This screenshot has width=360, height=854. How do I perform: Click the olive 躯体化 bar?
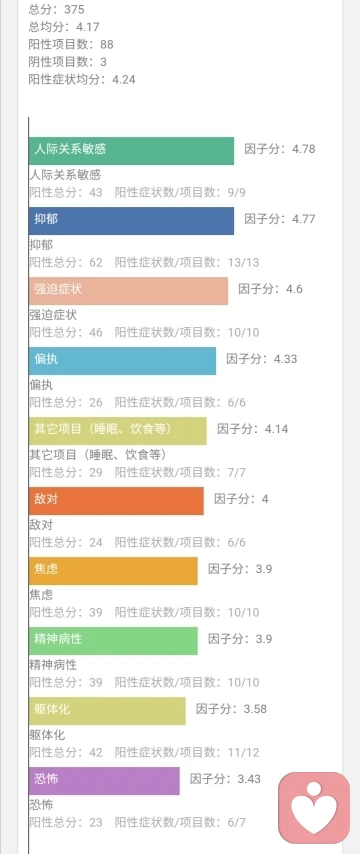107,711
